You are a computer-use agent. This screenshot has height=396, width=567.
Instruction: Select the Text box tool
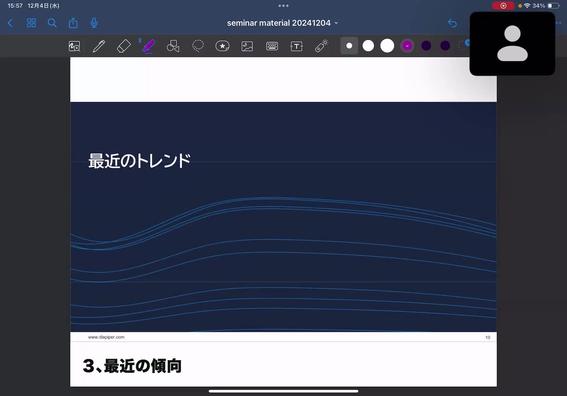click(x=297, y=46)
